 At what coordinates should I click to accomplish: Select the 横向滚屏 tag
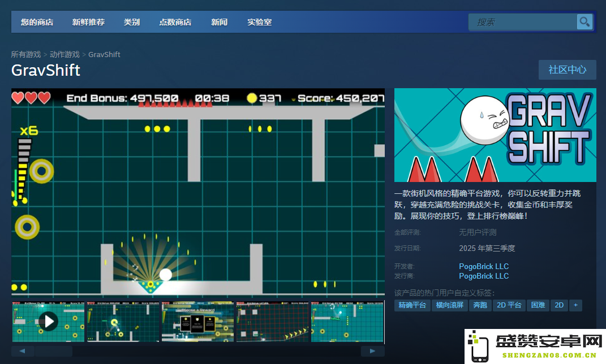pyautogui.click(x=450, y=305)
